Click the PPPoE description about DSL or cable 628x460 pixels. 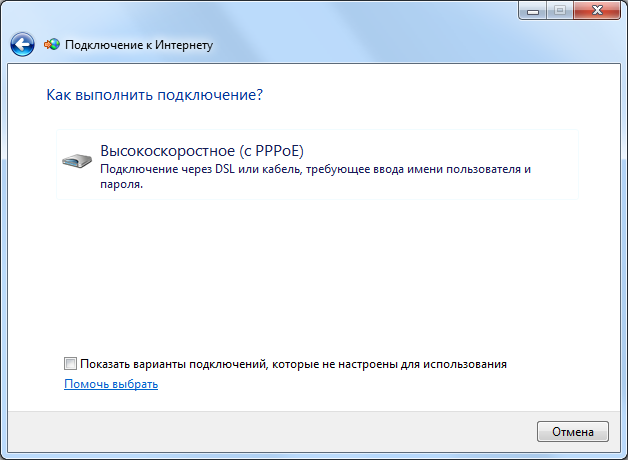coord(315,170)
